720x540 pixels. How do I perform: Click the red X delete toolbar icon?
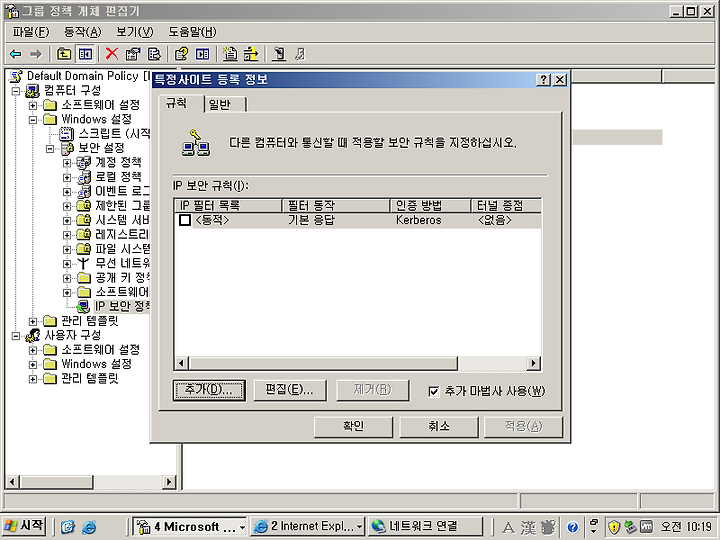[112, 54]
